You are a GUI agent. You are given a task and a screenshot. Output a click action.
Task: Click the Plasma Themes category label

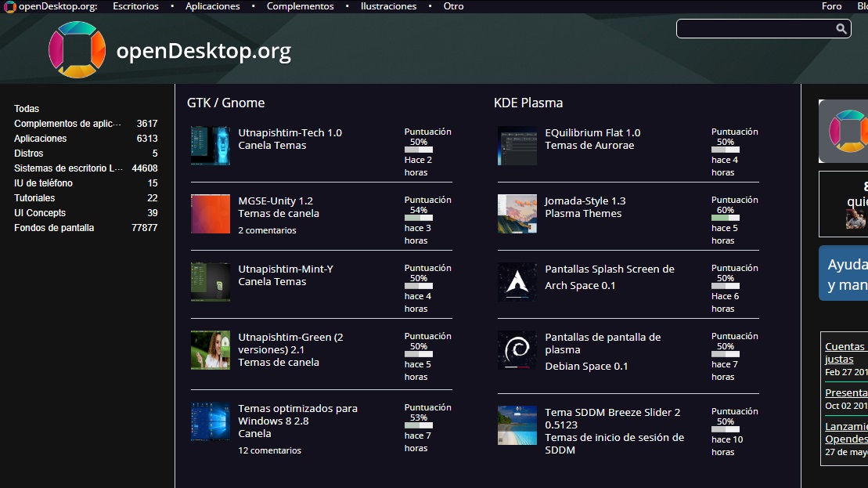(x=583, y=214)
